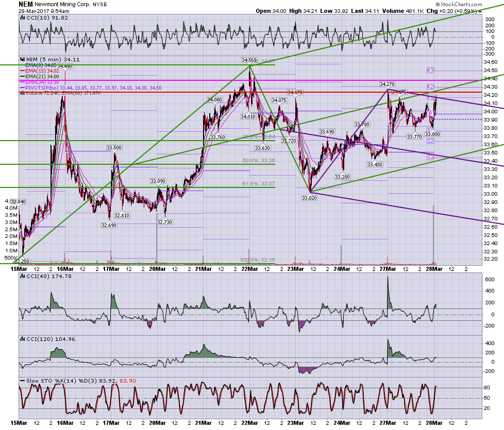Image resolution: width=504 pixels, height=430 pixels.
Task: Click the S2 pivot level label
Action: coord(430,141)
